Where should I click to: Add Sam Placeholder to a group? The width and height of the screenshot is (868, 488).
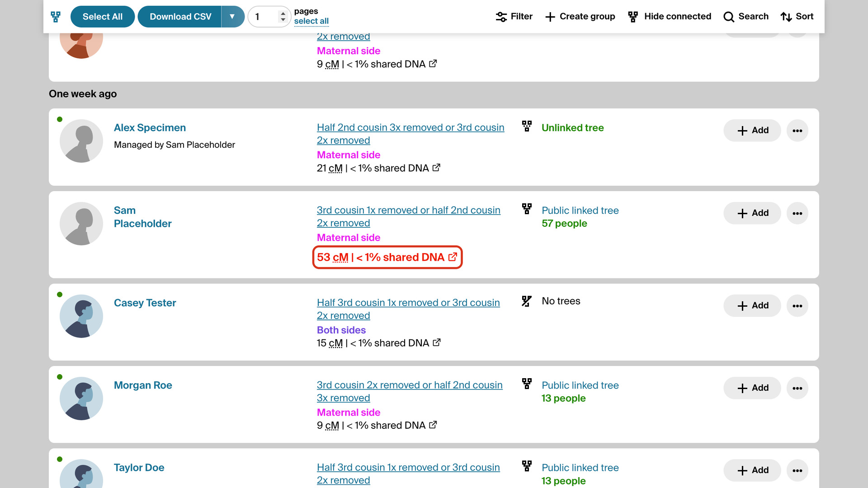click(x=752, y=213)
